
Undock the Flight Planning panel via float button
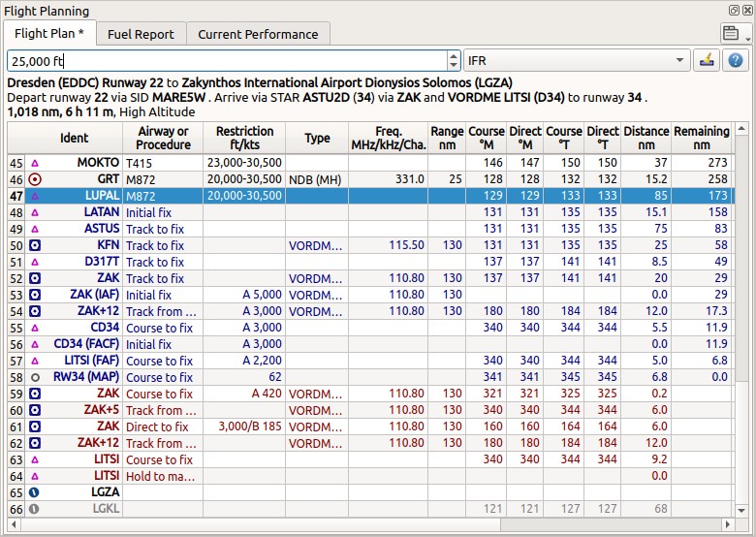click(x=734, y=10)
